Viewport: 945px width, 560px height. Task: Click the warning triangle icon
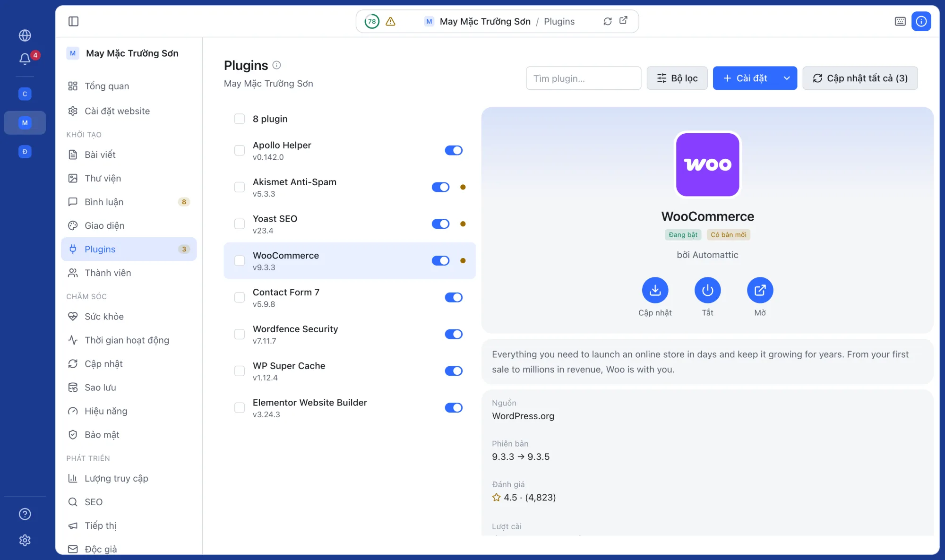click(x=390, y=21)
